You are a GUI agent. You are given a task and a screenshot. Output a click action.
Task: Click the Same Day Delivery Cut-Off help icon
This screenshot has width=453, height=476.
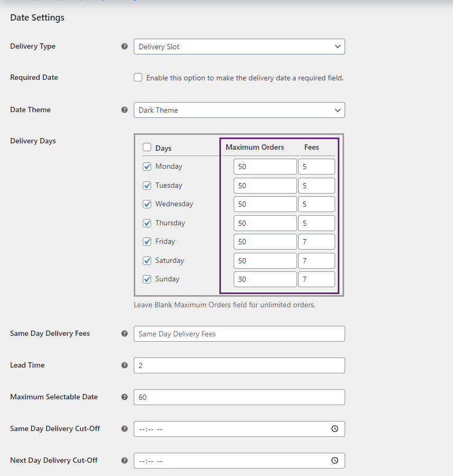tap(124, 428)
